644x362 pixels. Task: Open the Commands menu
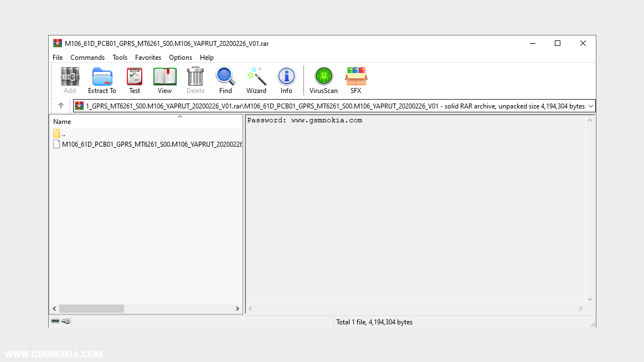(x=87, y=58)
